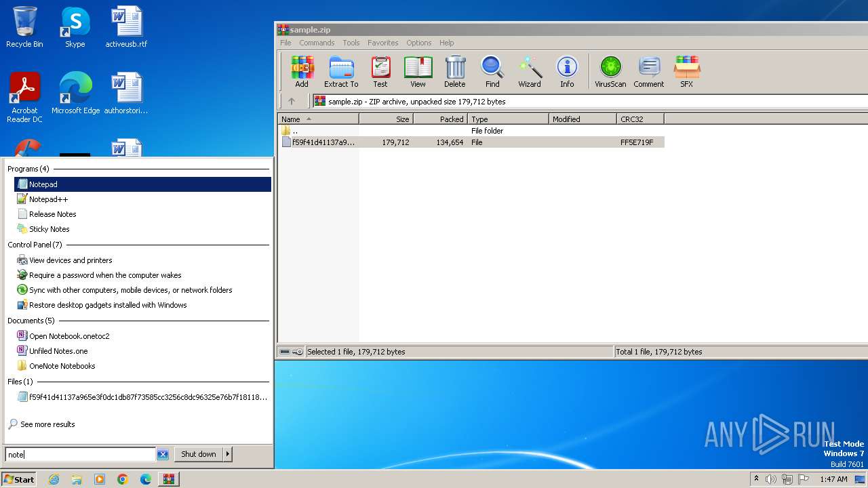The height and width of the screenshot is (488, 868).
Task: Launch Notepad from search results
Action: [x=142, y=184]
